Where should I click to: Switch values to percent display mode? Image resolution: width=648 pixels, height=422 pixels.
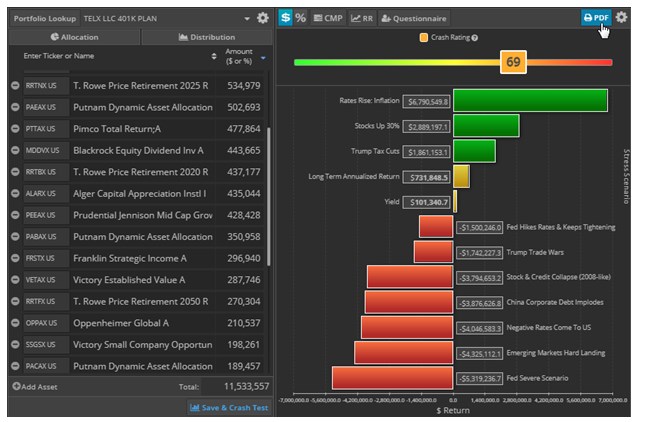tap(301, 18)
